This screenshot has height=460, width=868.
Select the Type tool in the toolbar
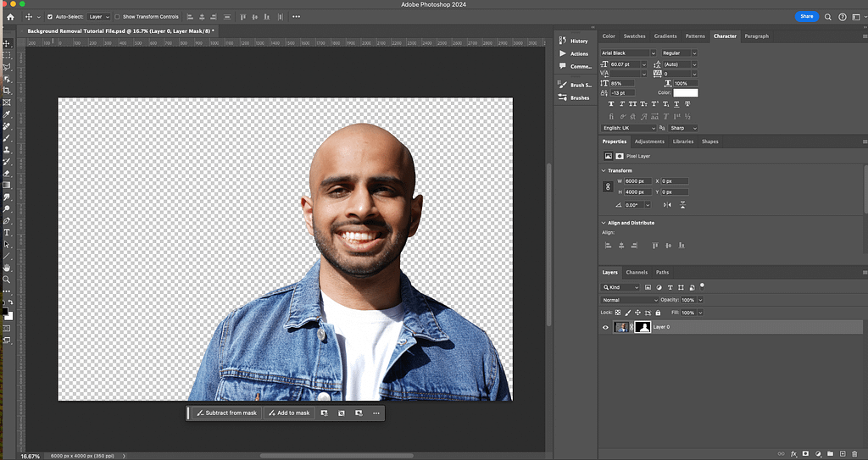pos(7,232)
